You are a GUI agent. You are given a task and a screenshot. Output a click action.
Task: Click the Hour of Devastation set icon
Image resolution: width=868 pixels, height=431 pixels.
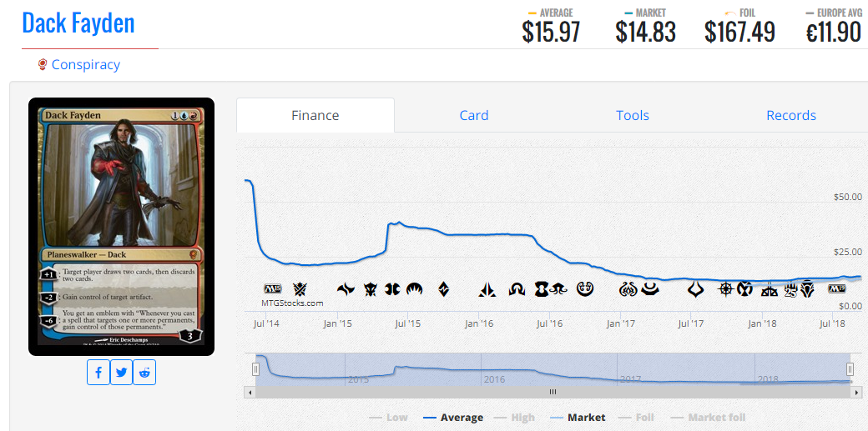(696, 288)
